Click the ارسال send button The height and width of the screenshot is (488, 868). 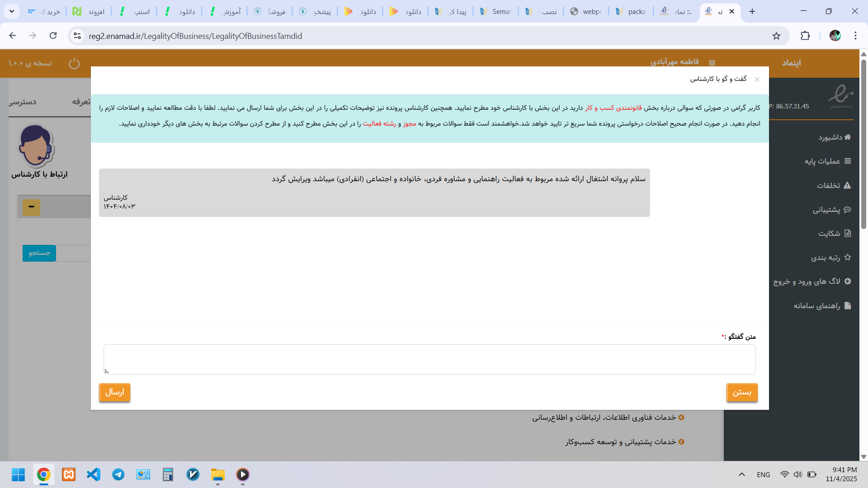tap(114, 392)
